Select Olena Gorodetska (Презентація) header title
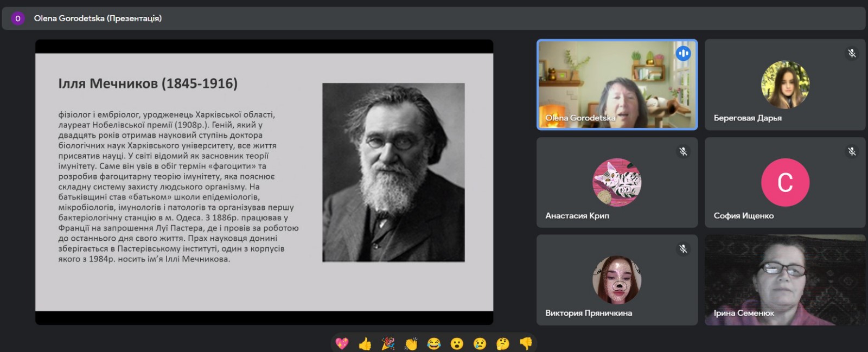Image resolution: width=868 pixels, height=352 pixels. (98, 18)
